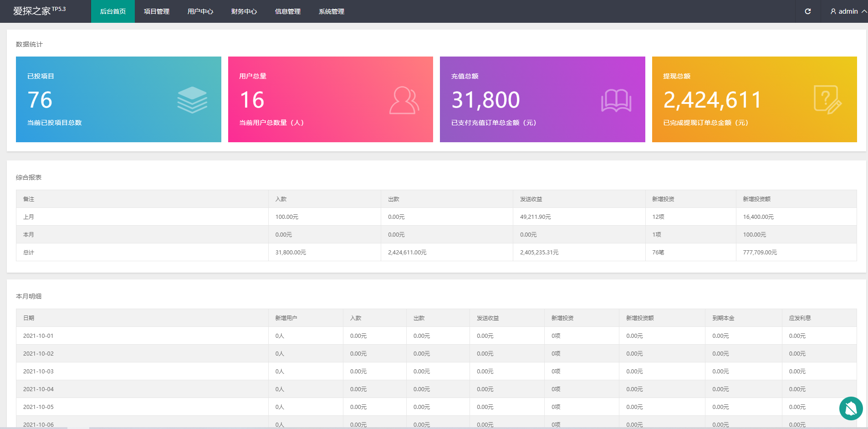Click the 已投项目 blue statistic card
Screen dimensions: 868x429
118,99
